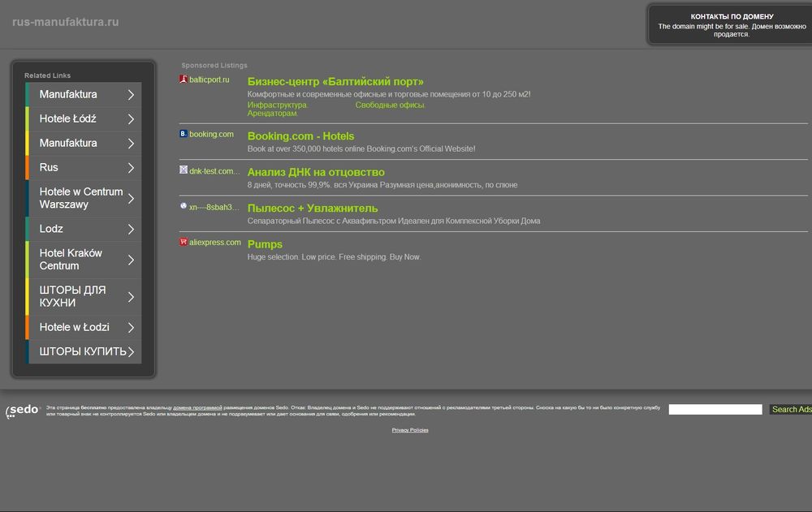Open the Pumps ad title
This screenshot has height=512, width=812.
[266, 244]
